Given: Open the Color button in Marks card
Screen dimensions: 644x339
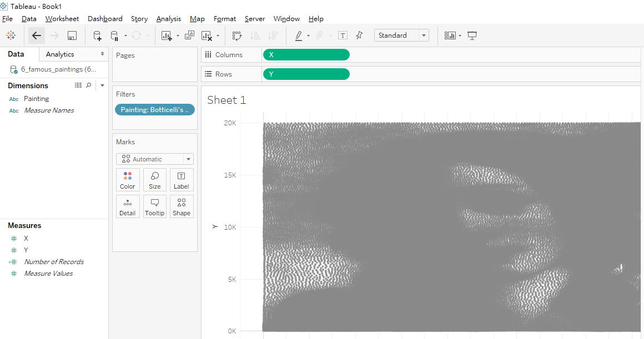Looking at the screenshot, I should (128, 180).
